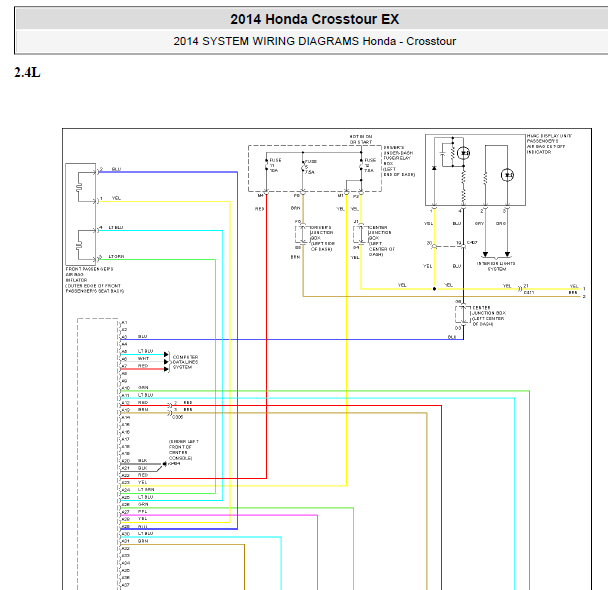The height and width of the screenshot is (590, 608).
Task: Click the "C611" connector label
Action: coord(529,293)
